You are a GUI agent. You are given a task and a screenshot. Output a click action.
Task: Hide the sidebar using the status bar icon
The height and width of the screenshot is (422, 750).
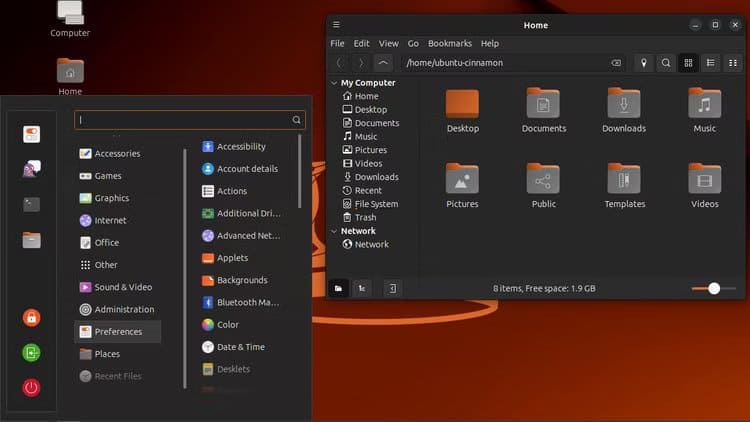click(x=393, y=288)
